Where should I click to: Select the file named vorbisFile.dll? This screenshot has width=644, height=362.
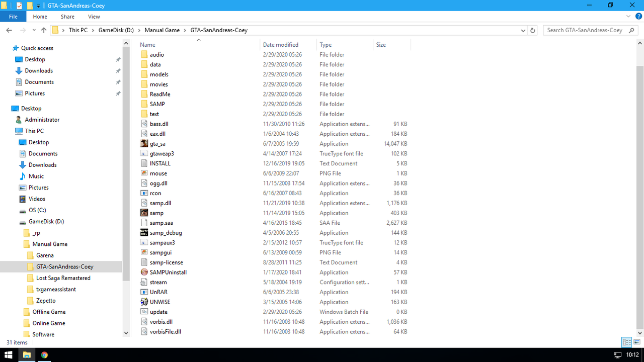pos(165,332)
